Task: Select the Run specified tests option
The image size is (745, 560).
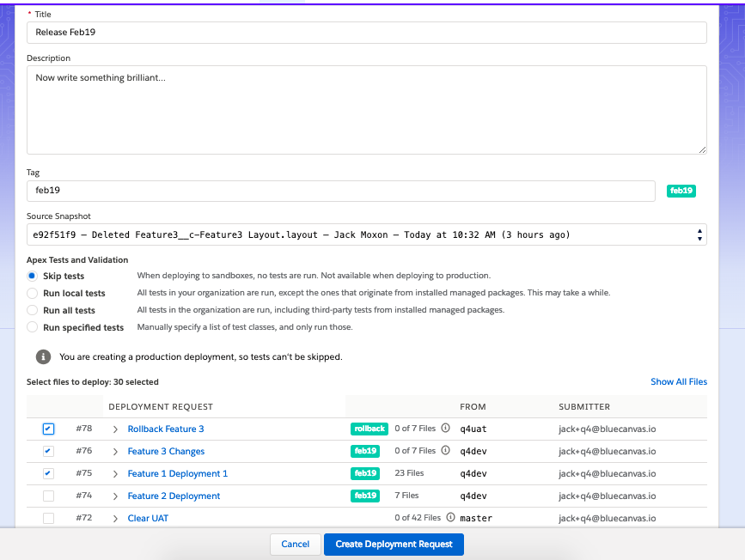Action: tap(32, 327)
